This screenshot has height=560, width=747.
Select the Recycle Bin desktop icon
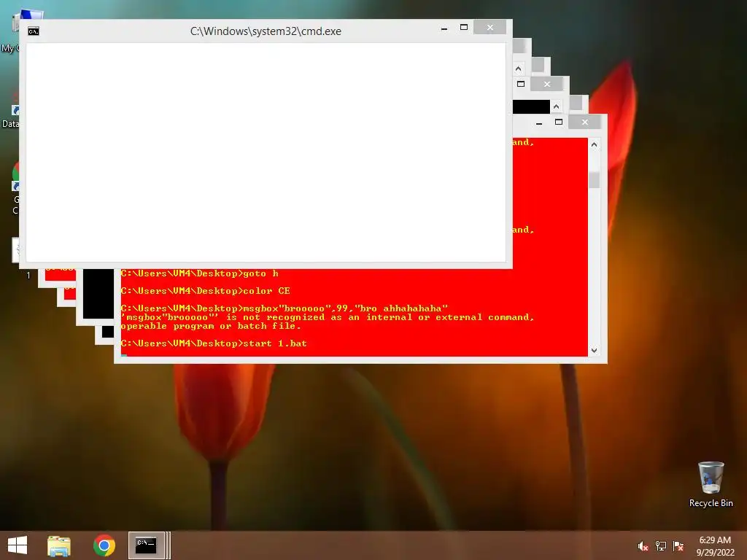pyautogui.click(x=711, y=484)
